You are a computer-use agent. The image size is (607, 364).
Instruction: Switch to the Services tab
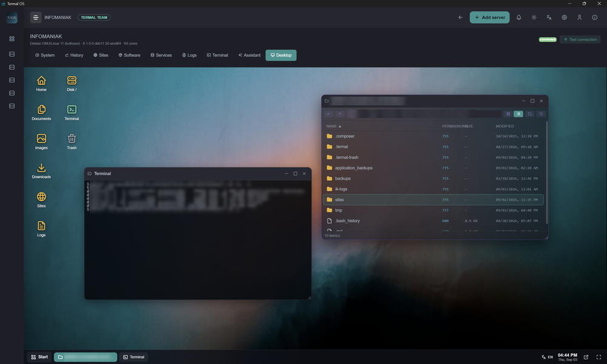pyautogui.click(x=161, y=55)
